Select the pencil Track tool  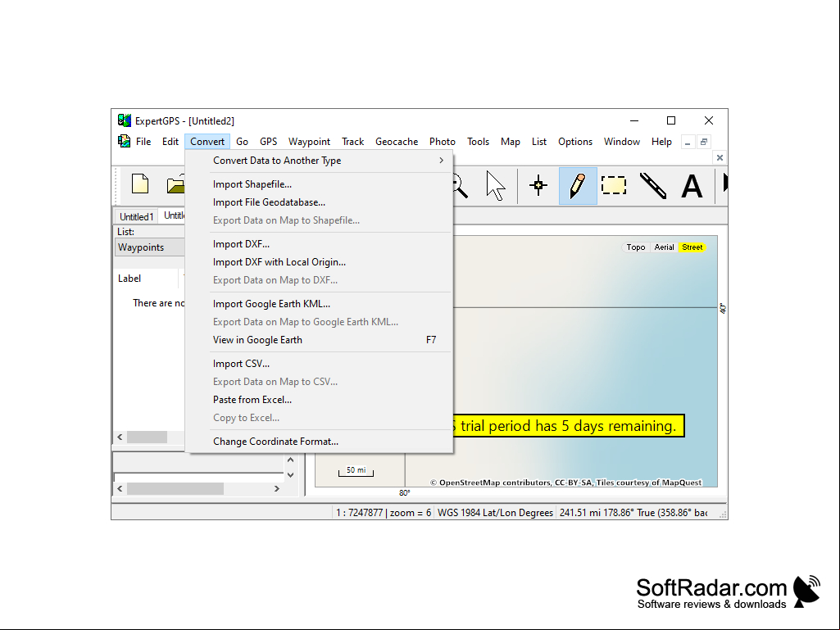point(578,185)
